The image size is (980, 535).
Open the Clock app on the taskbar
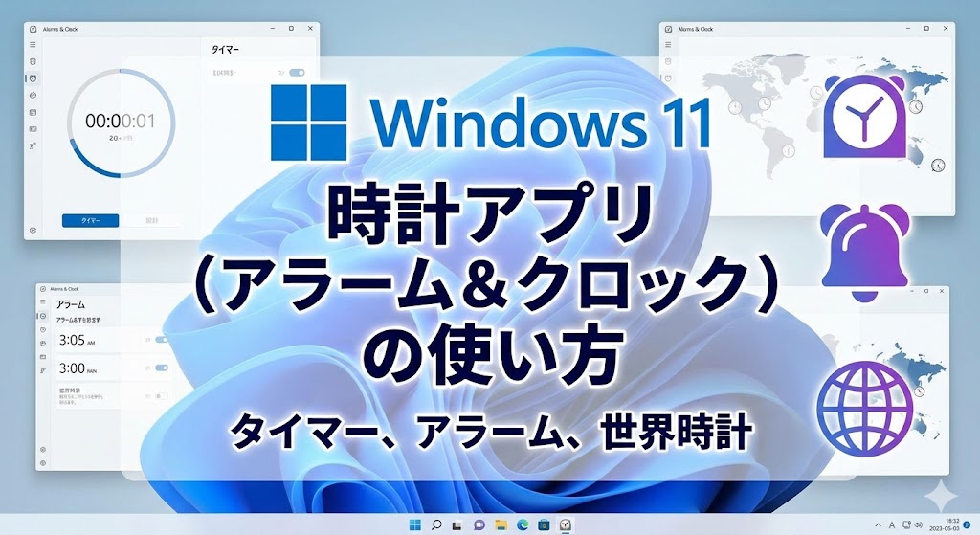pos(566,524)
